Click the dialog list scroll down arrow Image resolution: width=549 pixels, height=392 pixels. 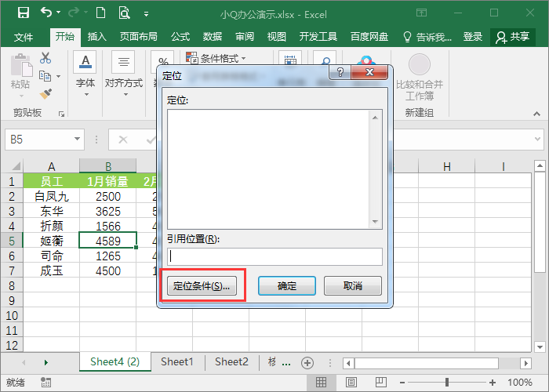(375, 221)
